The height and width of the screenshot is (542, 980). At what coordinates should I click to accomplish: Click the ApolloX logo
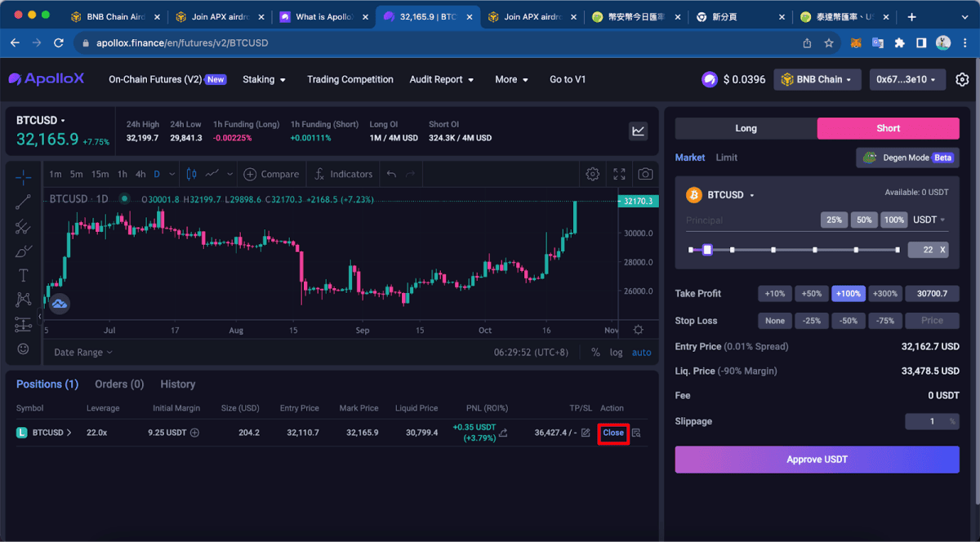tap(47, 79)
